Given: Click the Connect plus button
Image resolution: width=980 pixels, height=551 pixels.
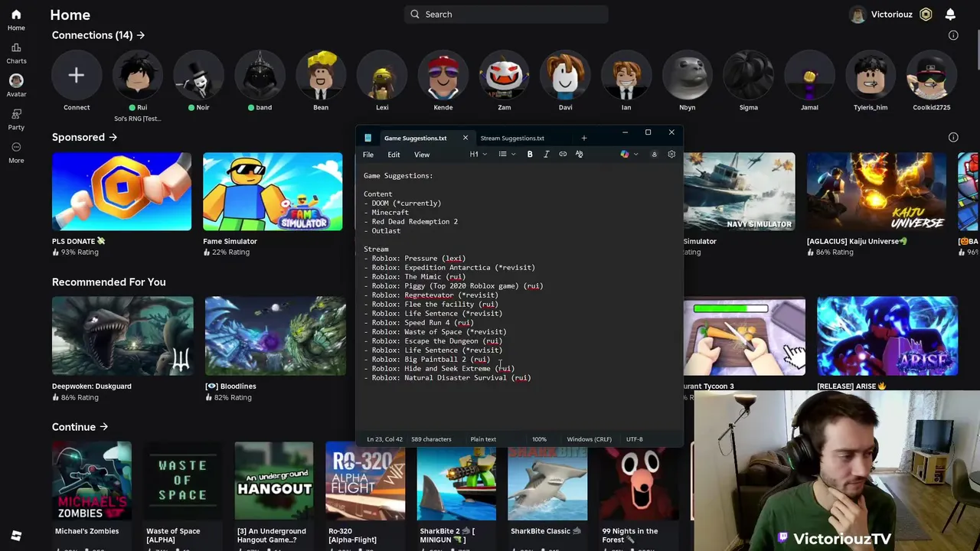Looking at the screenshot, I should click(x=76, y=75).
